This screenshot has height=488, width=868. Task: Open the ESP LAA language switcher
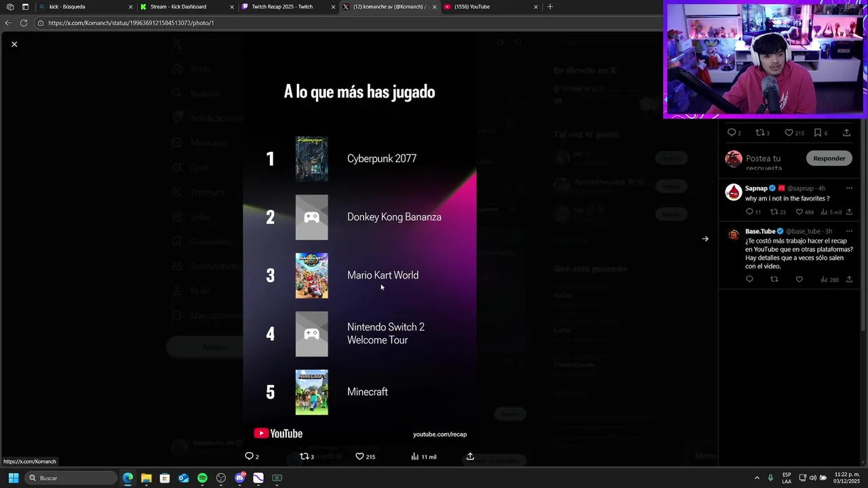pos(787,478)
